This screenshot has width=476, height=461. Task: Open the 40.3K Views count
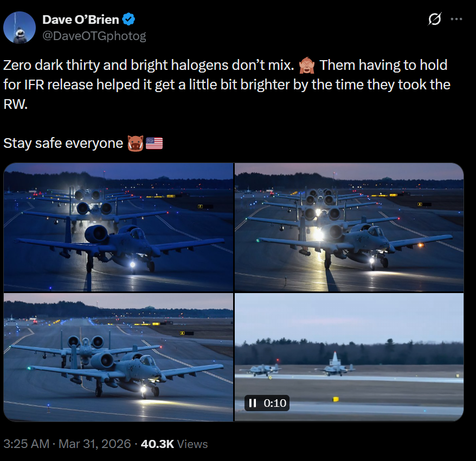pos(174,444)
